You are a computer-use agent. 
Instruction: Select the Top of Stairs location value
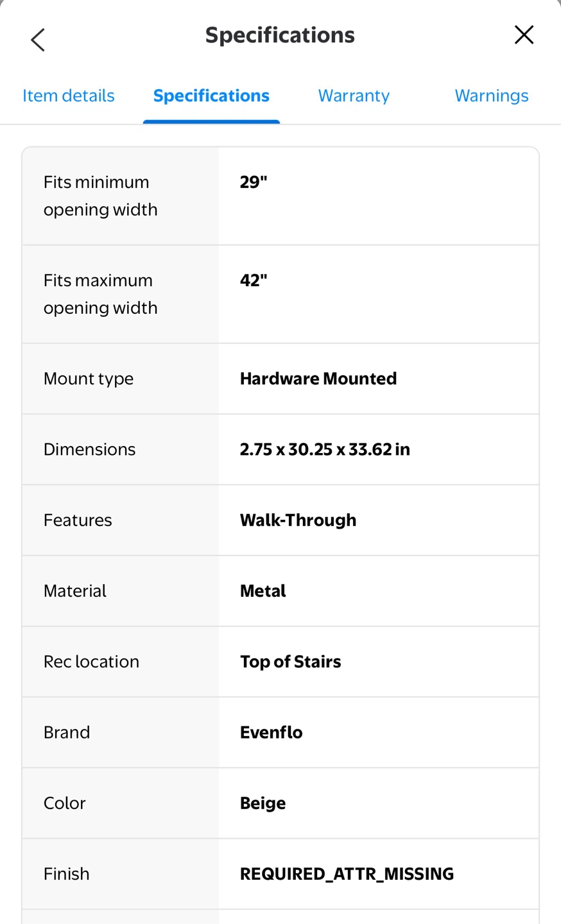(290, 662)
